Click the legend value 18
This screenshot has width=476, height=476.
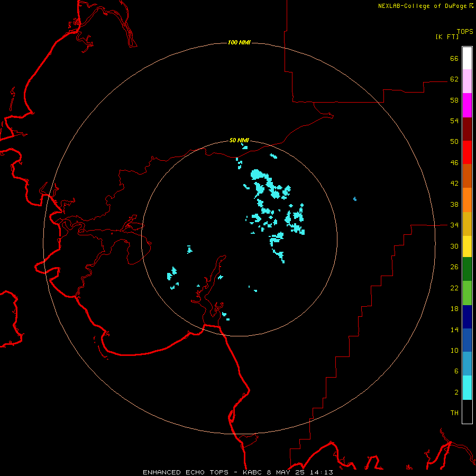tap(454, 309)
